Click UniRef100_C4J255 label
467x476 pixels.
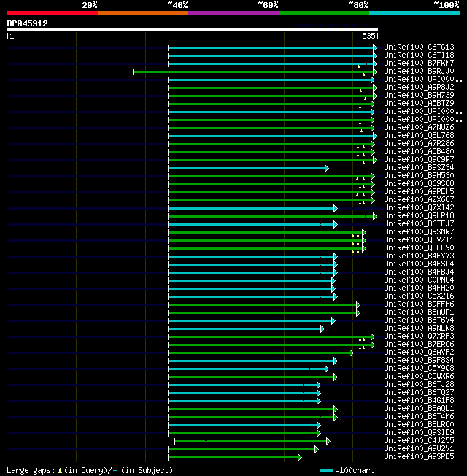point(419,440)
